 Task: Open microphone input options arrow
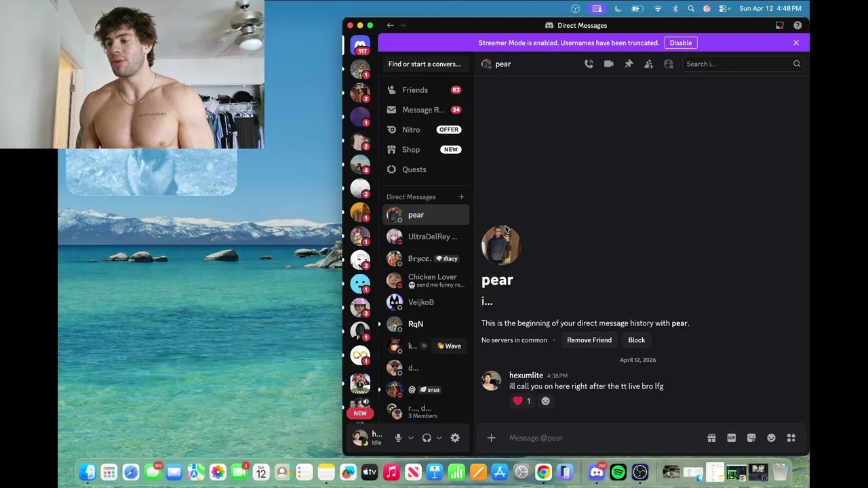pos(411,438)
